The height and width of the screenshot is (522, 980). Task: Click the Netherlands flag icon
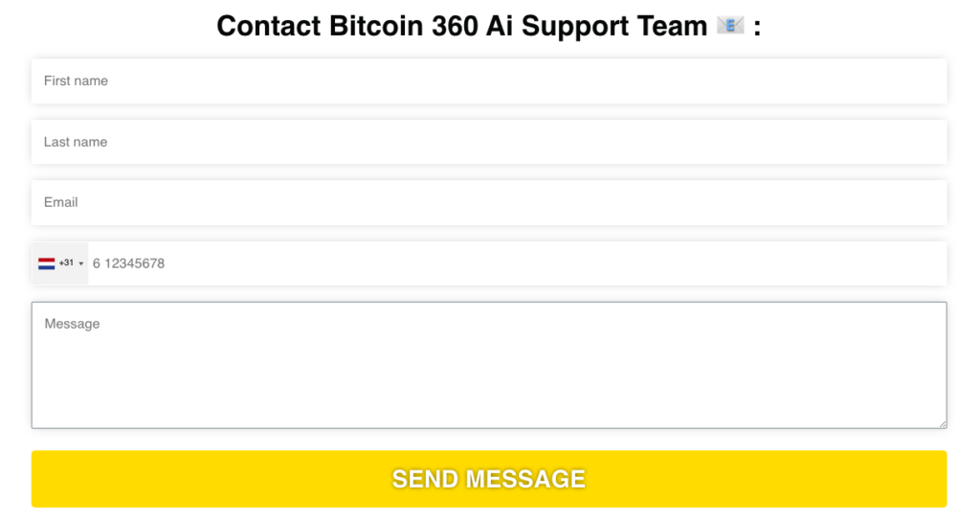(46, 263)
